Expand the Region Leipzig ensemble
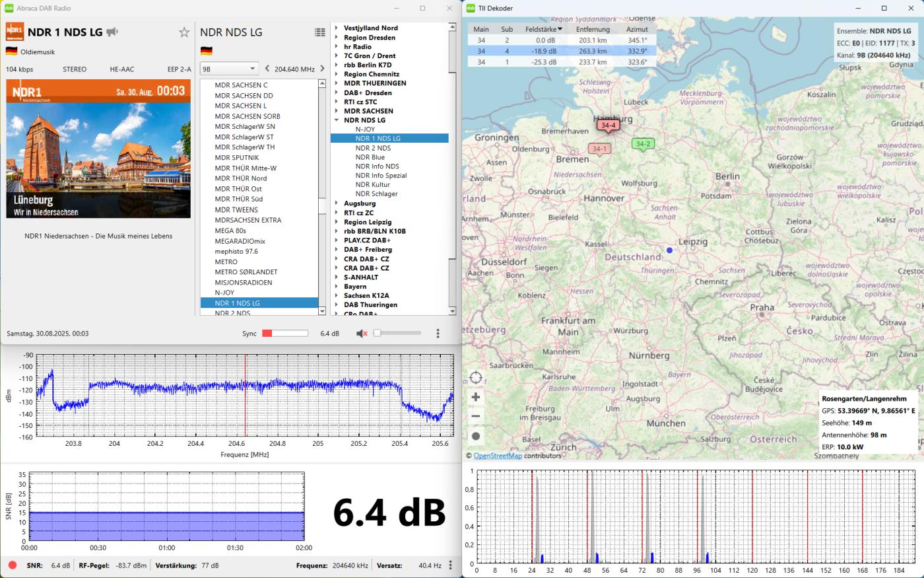Image resolution: width=924 pixels, height=578 pixels. coord(337,222)
